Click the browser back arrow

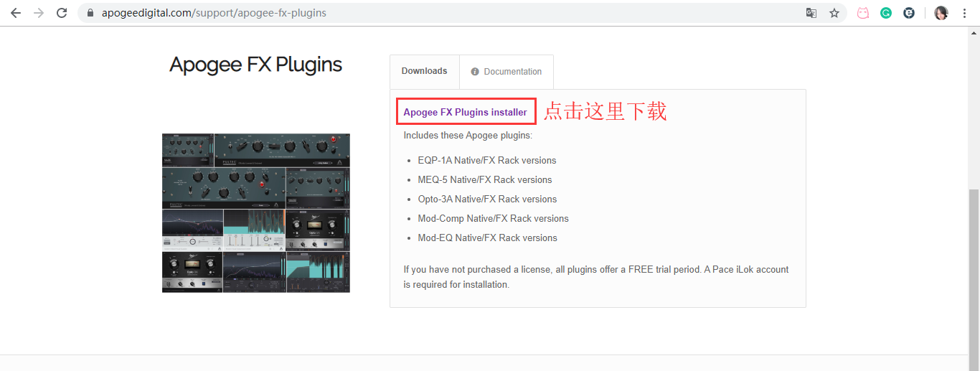(15, 13)
